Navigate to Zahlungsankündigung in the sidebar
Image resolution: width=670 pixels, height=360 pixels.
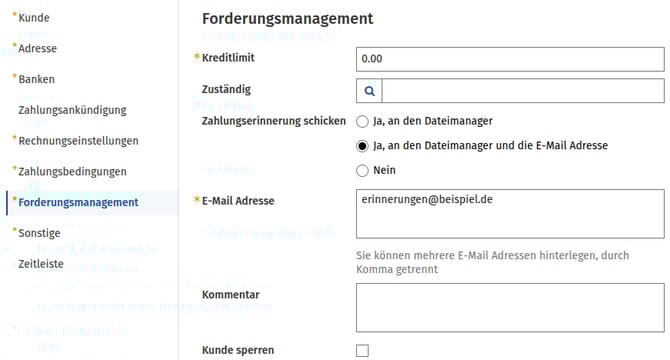coord(72,110)
